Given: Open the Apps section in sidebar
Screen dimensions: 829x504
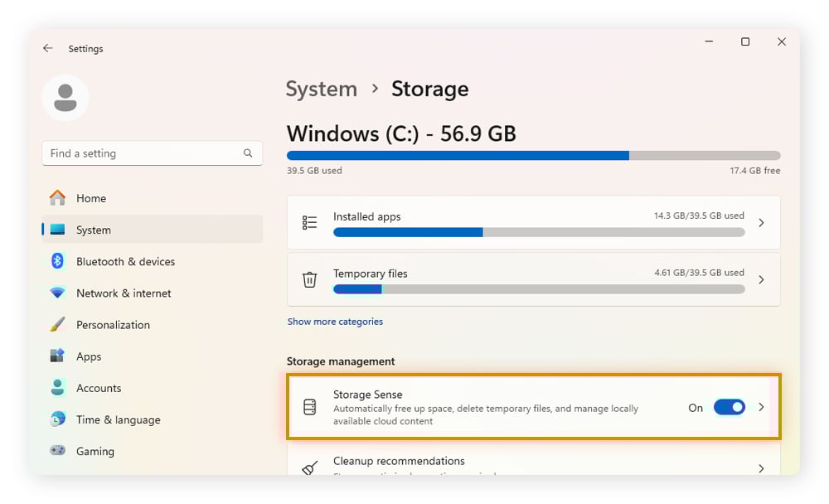Looking at the screenshot, I should click(89, 356).
